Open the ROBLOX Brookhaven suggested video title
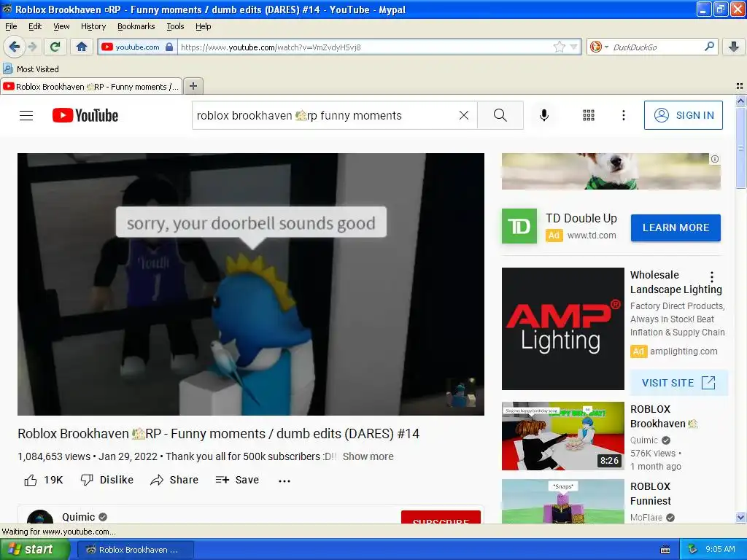Viewport: 747px width, 560px height. coord(664,416)
